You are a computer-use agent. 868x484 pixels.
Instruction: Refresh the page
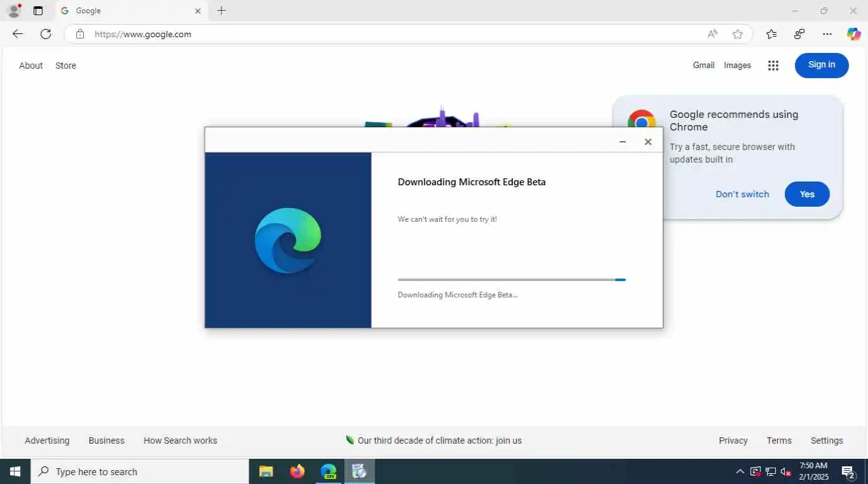pyautogui.click(x=45, y=34)
